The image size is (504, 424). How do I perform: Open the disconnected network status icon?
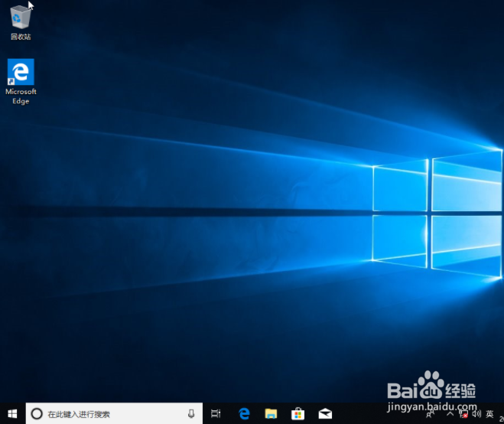click(x=463, y=414)
